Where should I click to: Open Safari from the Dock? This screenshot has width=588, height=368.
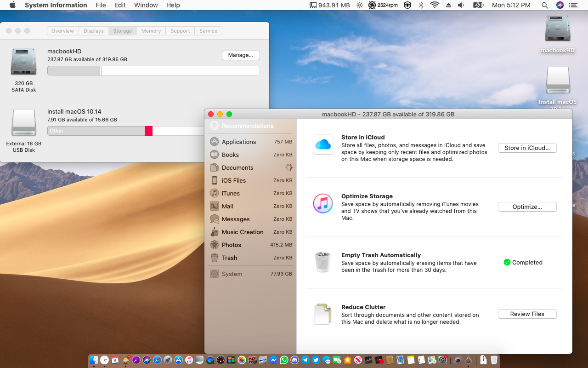157,360
